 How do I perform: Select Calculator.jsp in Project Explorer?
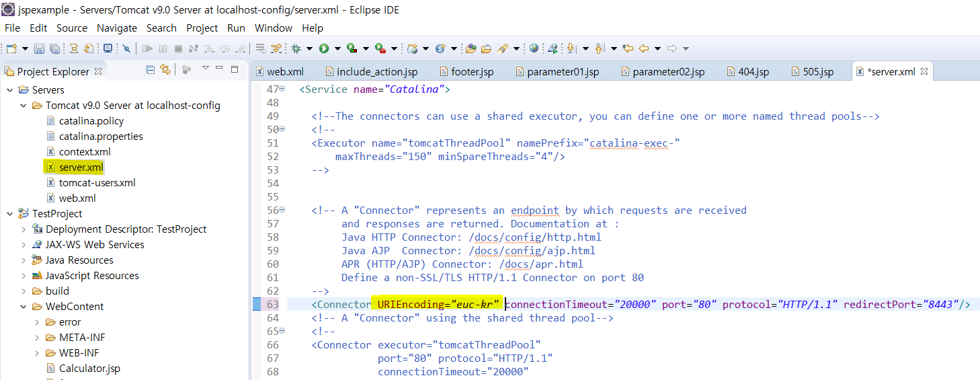pyautogui.click(x=84, y=368)
